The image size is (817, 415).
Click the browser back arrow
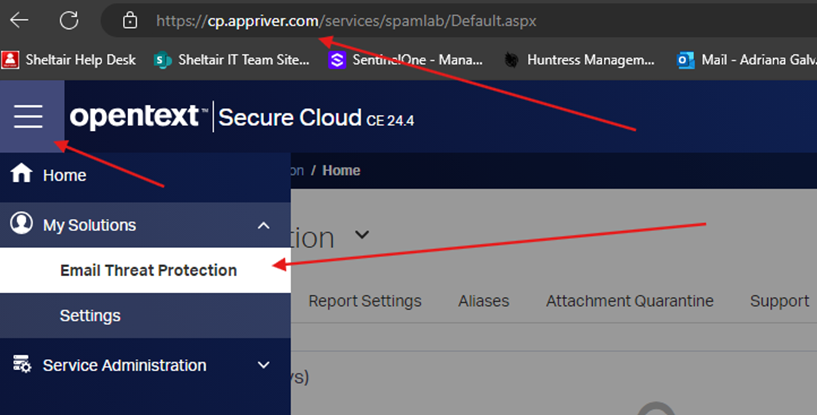point(19,20)
